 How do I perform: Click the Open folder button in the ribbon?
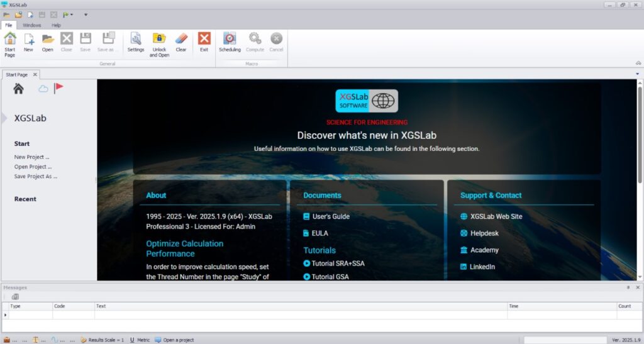coord(48,42)
